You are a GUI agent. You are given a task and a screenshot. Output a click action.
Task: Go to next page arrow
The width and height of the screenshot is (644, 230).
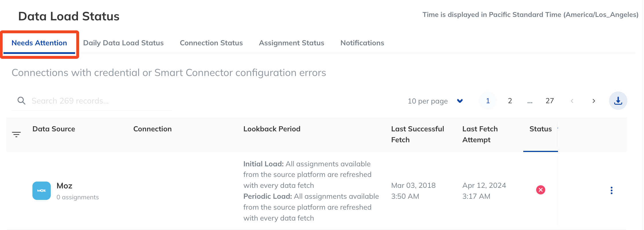594,101
